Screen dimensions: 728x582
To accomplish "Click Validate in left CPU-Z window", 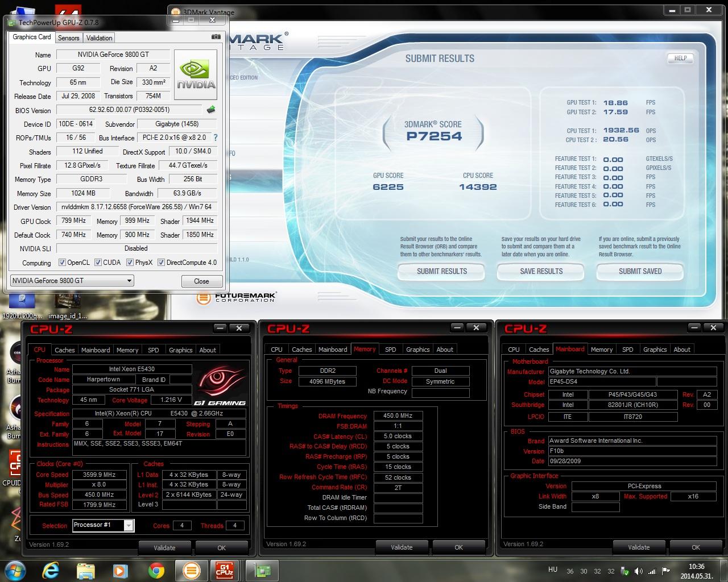I will click(x=164, y=548).
